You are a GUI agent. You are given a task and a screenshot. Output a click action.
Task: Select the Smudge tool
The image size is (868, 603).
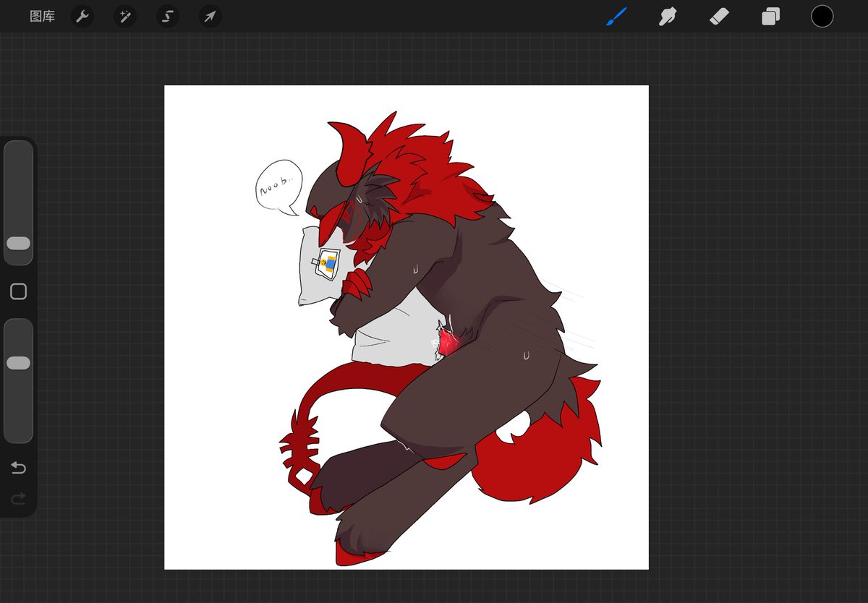(668, 16)
